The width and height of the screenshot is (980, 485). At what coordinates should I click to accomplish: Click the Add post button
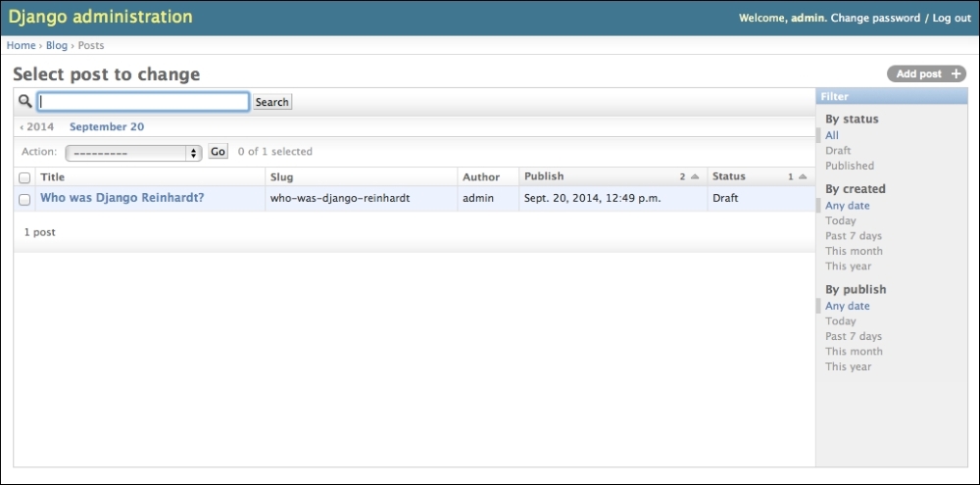tap(927, 73)
